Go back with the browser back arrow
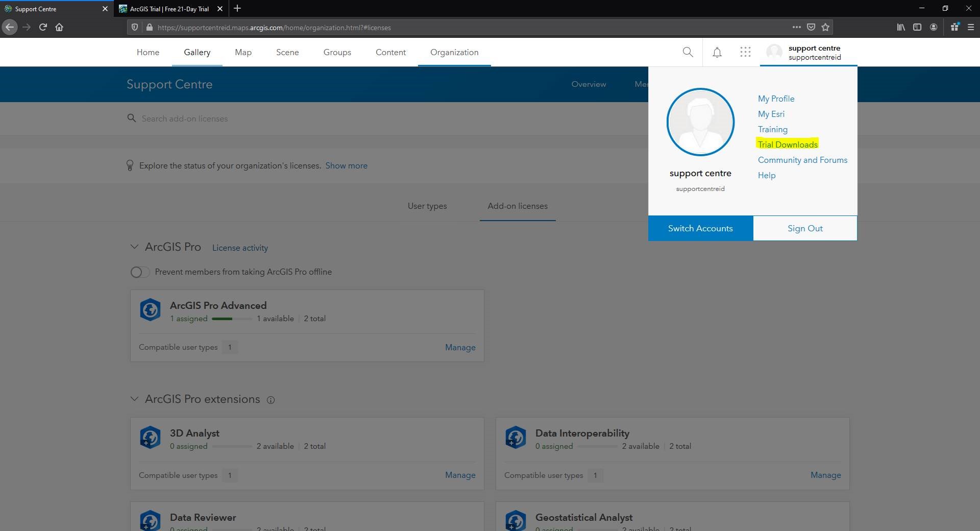 [10, 27]
